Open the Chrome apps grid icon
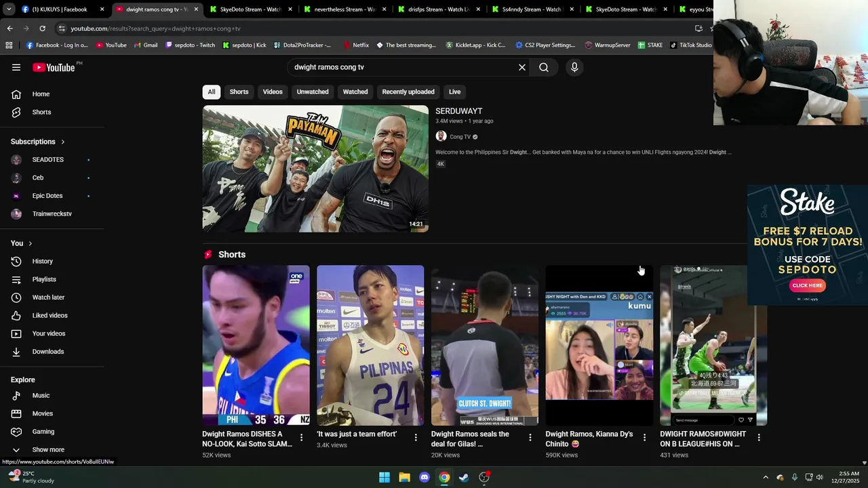Screen dimensions: 868x488 coord(9,45)
